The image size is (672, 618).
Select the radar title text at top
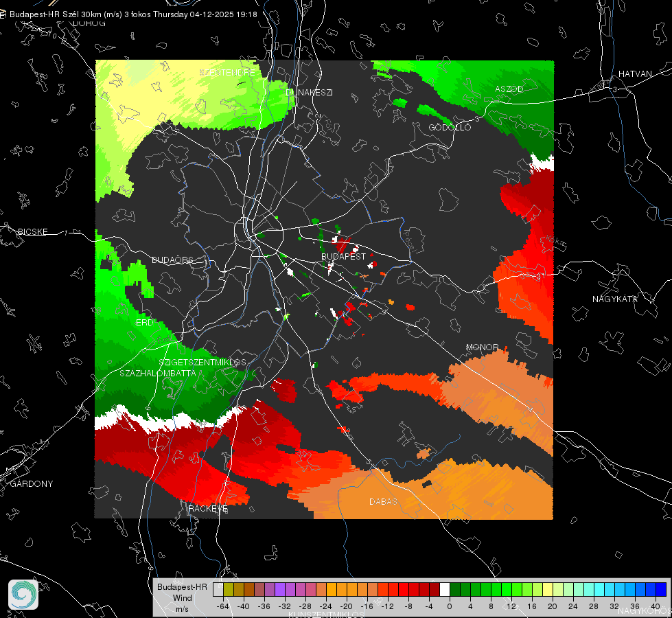pos(133,14)
